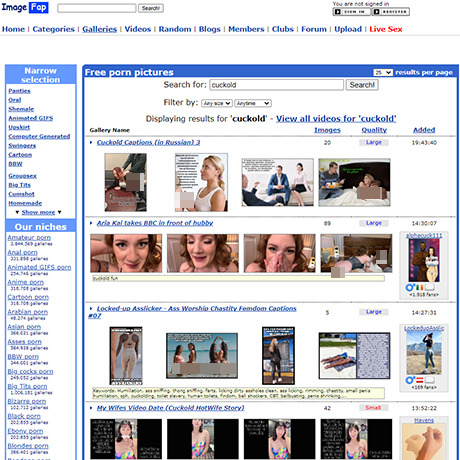Viewport: 460px width, 460px height.
Task: Select Panties in Narrow selection
Action: [19, 91]
